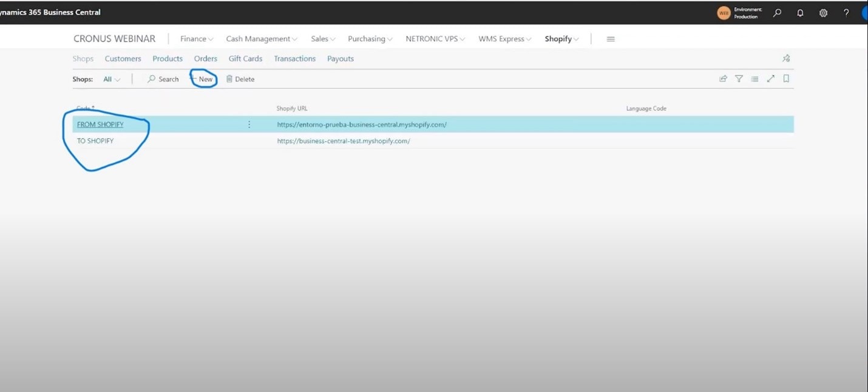
Task: Click the Language Code column header
Action: point(646,109)
